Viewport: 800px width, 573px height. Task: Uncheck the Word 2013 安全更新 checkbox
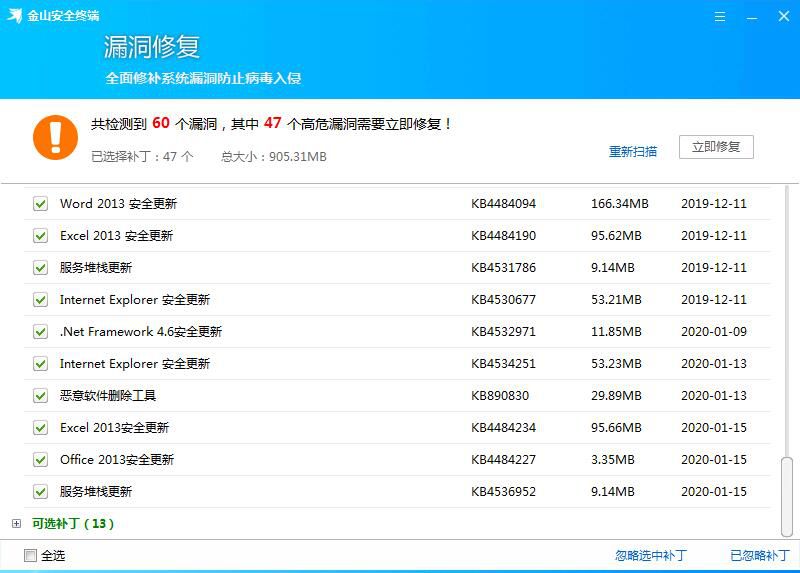point(40,204)
